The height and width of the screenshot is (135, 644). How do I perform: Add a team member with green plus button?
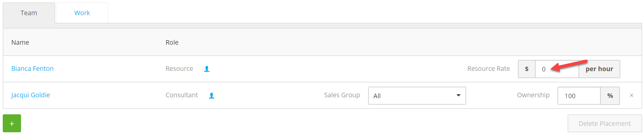(12, 123)
